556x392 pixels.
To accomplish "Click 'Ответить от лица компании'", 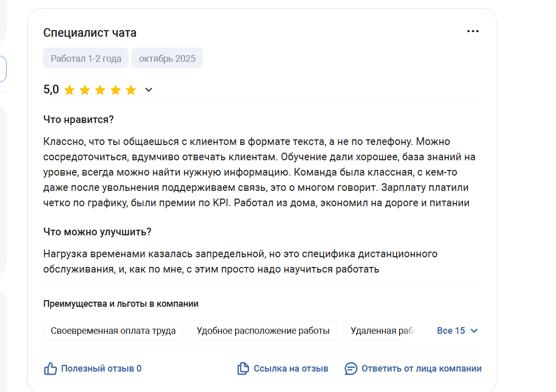I will [421, 369].
